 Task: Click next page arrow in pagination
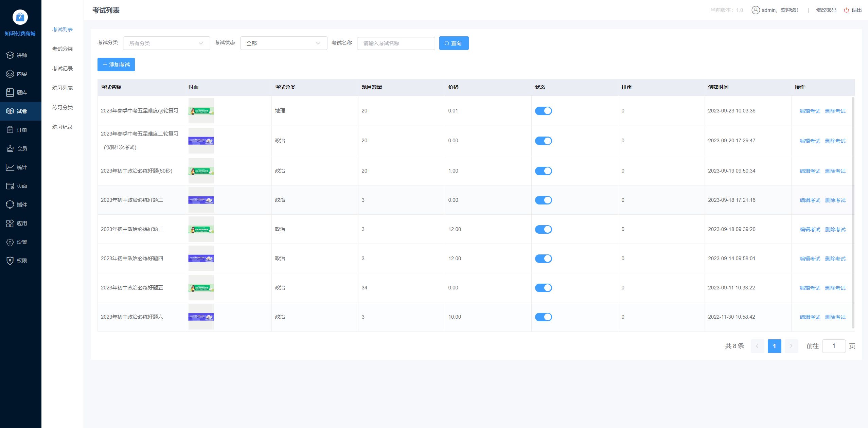pyautogui.click(x=791, y=346)
